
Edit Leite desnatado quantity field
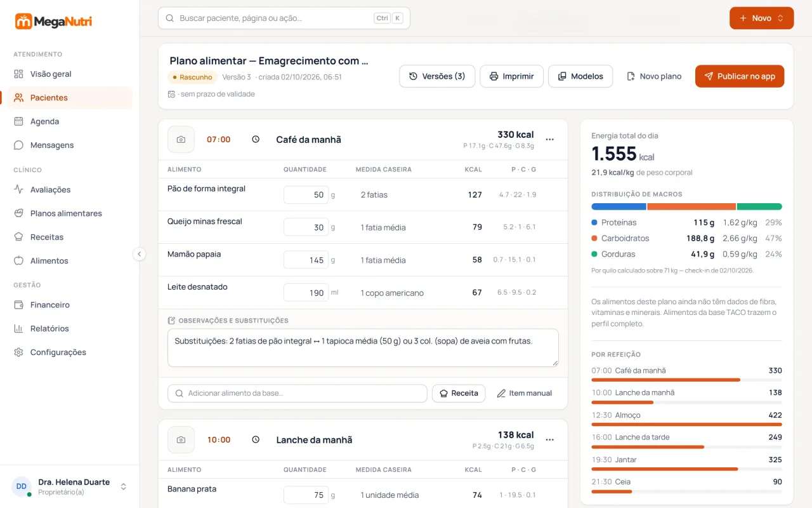[306, 293]
